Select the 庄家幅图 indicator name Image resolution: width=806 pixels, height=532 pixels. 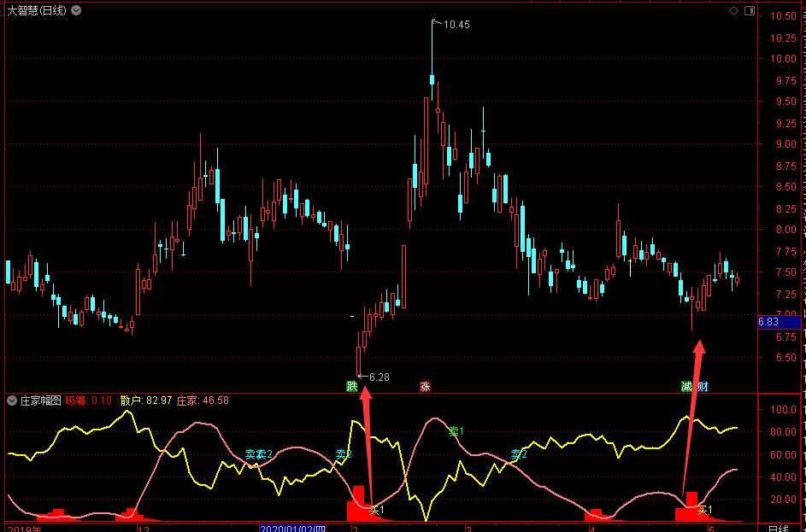pyautogui.click(x=41, y=400)
